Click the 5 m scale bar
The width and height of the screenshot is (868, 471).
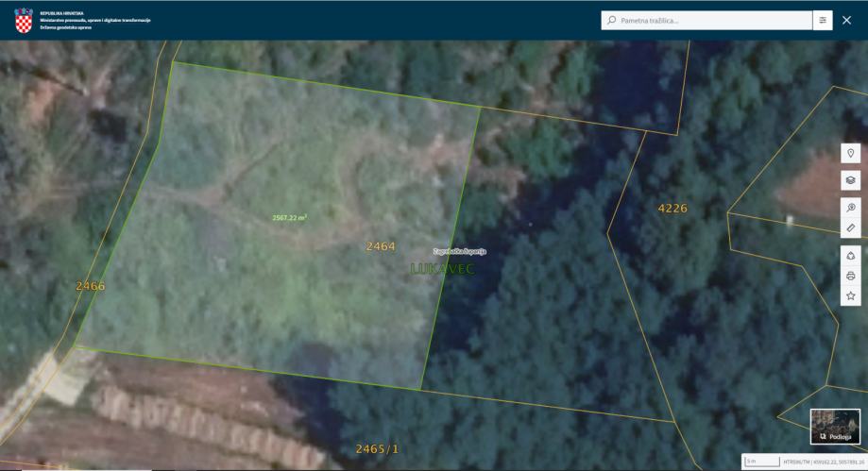tap(761, 461)
